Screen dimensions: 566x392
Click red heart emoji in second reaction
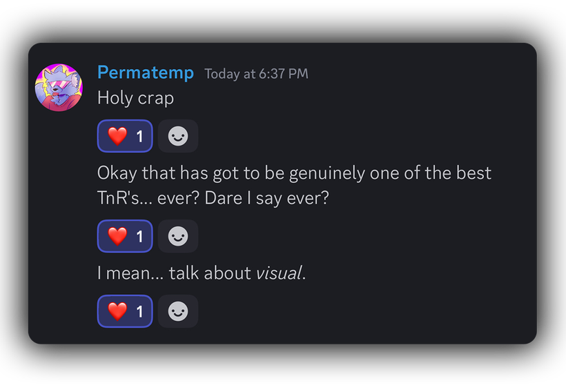pyautogui.click(x=117, y=236)
